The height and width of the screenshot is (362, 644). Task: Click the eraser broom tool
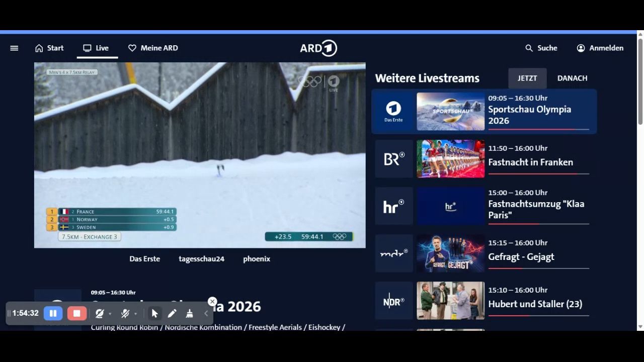pos(189,313)
